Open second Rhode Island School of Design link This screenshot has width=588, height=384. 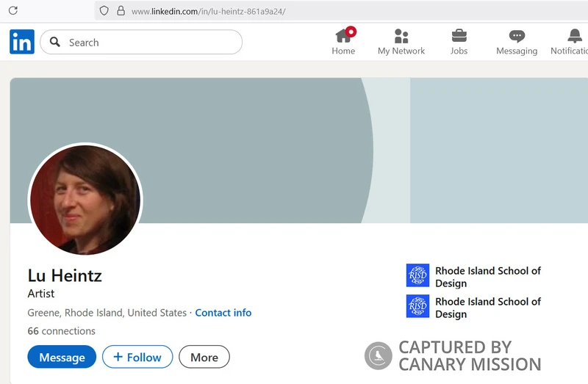pos(488,308)
